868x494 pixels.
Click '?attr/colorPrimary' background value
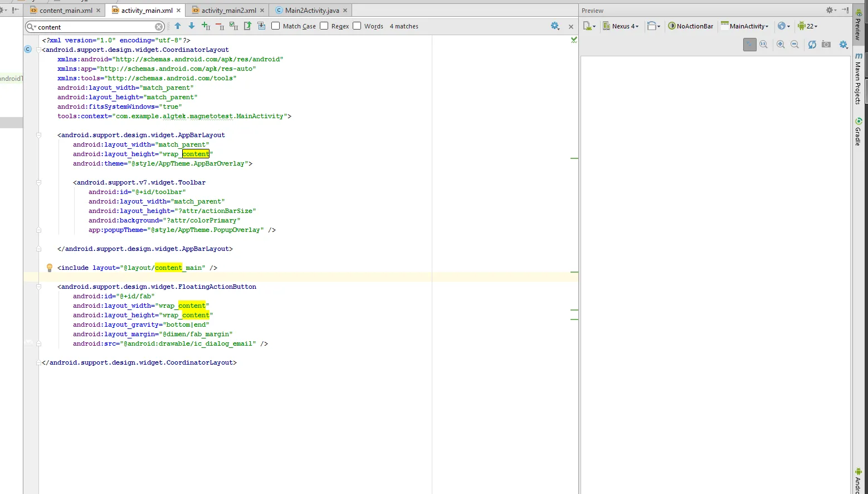pyautogui.click(x=202, y=220)
